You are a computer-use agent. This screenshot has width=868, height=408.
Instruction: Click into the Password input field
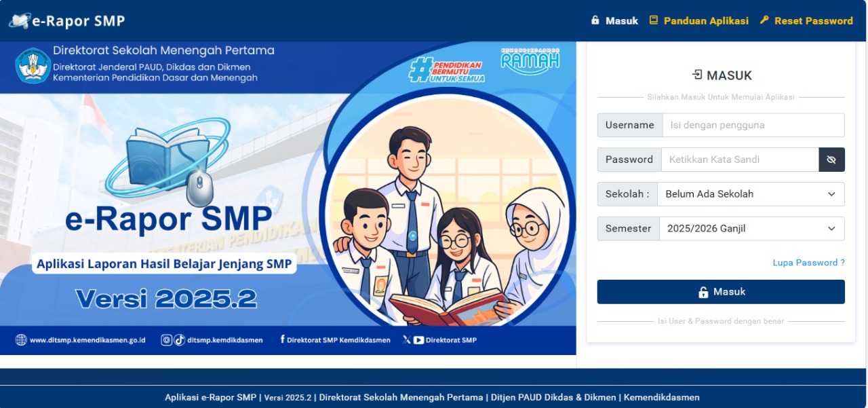click(x=739, y=160)
